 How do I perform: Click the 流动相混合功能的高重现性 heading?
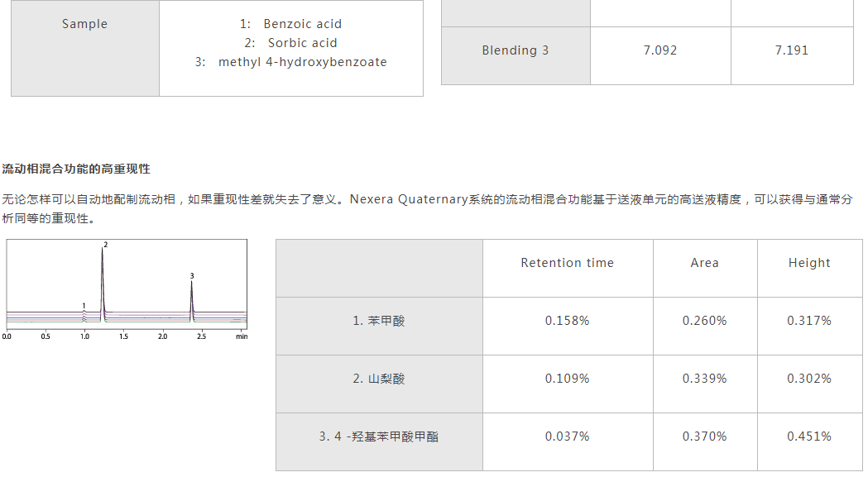[x=76, y=169]
